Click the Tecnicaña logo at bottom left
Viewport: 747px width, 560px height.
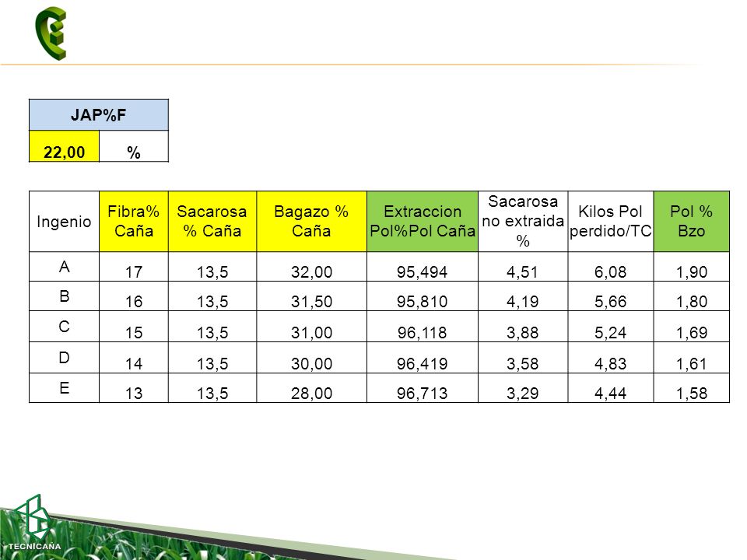point(34,523)
